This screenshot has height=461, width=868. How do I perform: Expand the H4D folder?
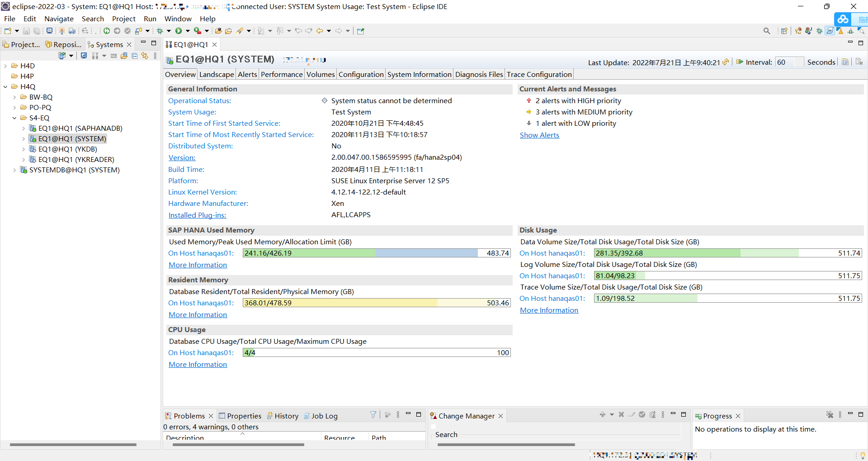(5, 66)
